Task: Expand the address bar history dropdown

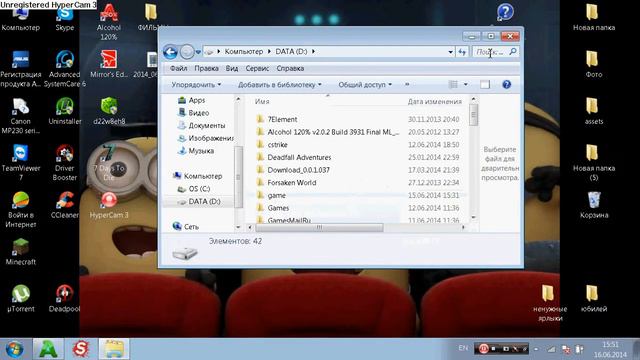Action: click(450, 52)
